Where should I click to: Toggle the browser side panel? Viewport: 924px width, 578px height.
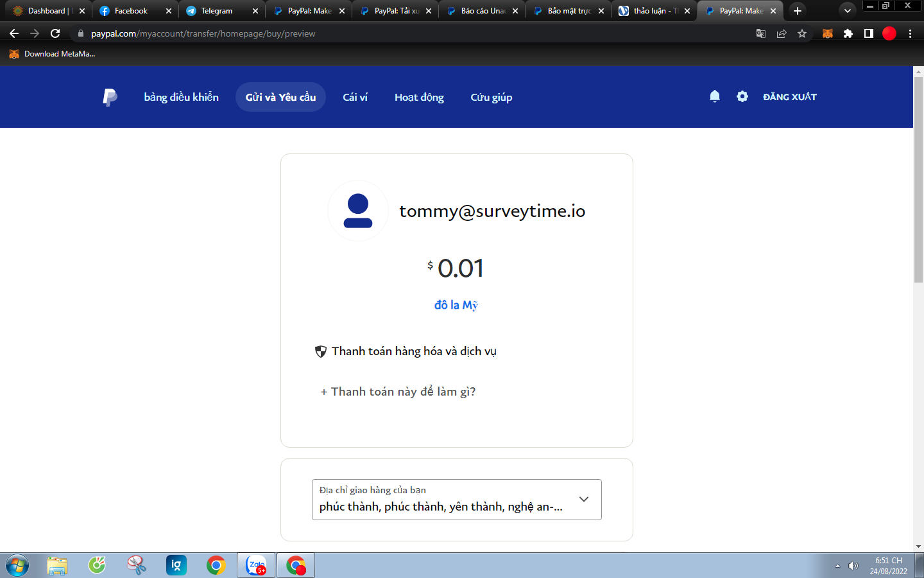pyautogui.click(x=869, y=33)
